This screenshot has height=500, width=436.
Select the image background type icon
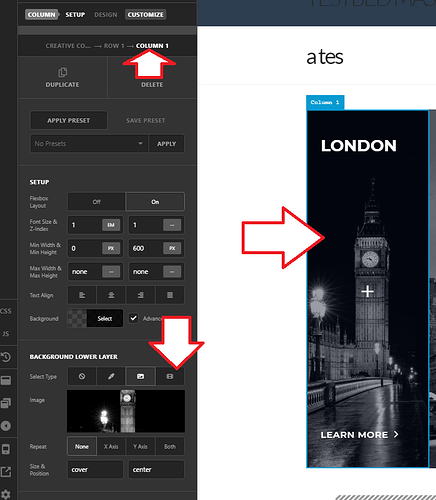[140, 376]
